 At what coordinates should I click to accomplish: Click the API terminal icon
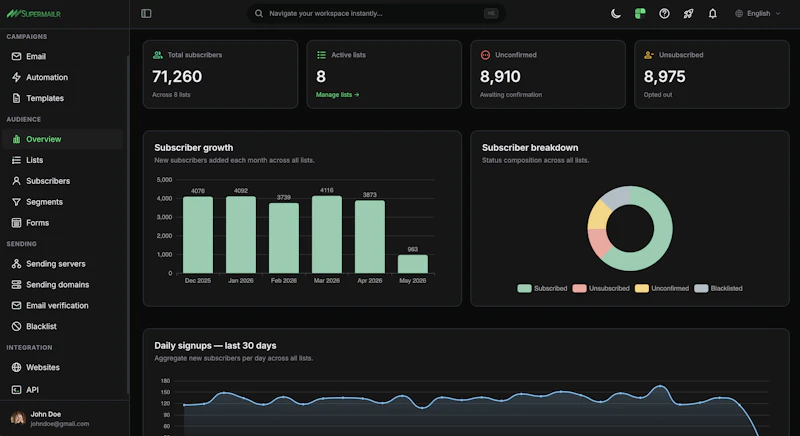point(16,390)
